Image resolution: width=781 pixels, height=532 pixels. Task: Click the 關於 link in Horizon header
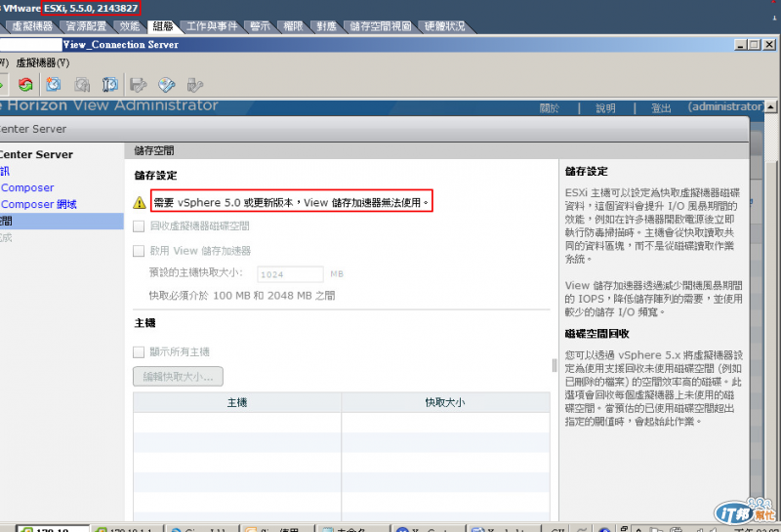(550, 108)
